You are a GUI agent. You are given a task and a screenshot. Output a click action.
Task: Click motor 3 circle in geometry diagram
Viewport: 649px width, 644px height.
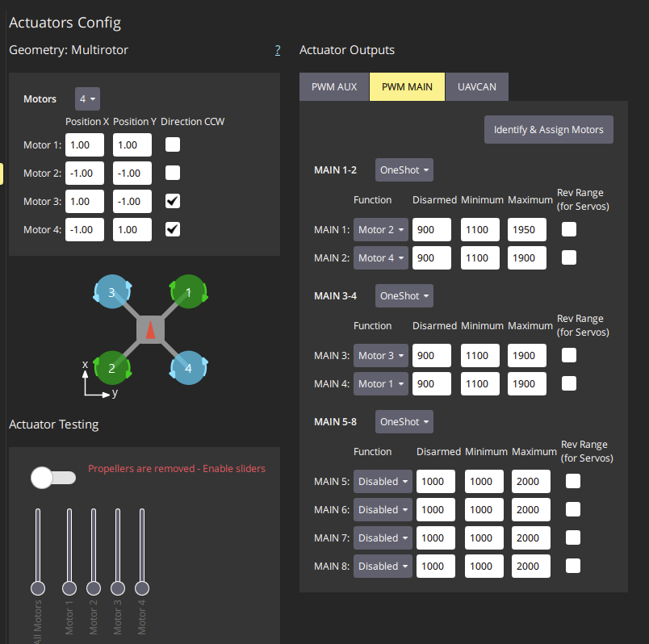point(112,292)
